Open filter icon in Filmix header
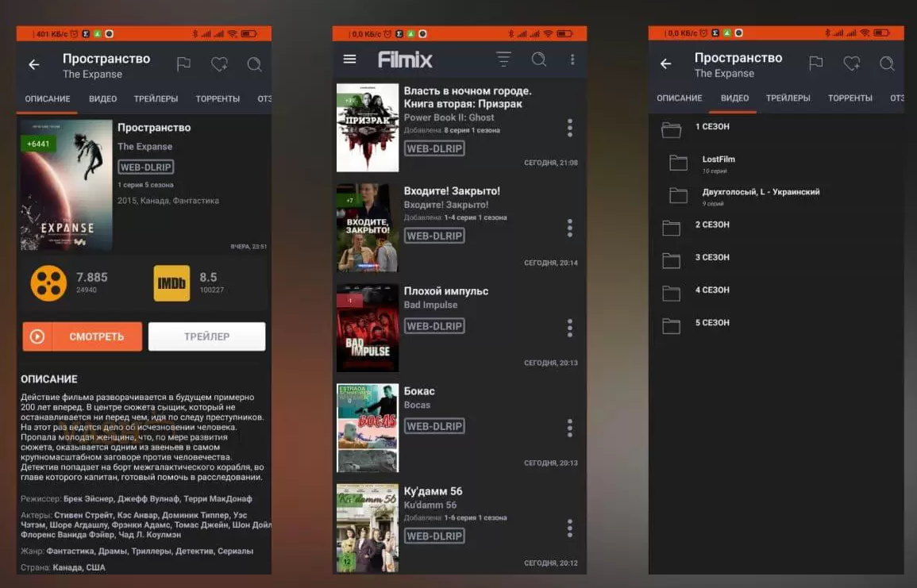Viewport: 917px width, 588px height. coord(503,59)
